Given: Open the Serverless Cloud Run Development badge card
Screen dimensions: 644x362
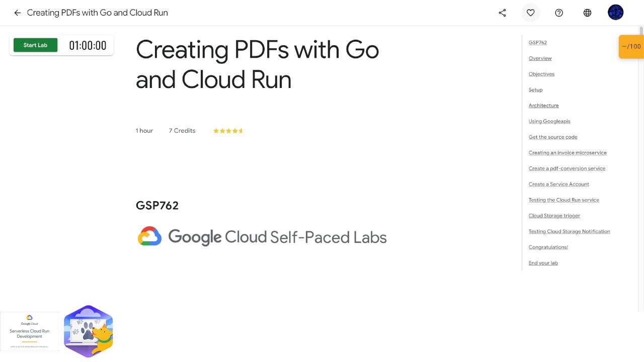Looking at the screenshot, I should coord(30,331).
